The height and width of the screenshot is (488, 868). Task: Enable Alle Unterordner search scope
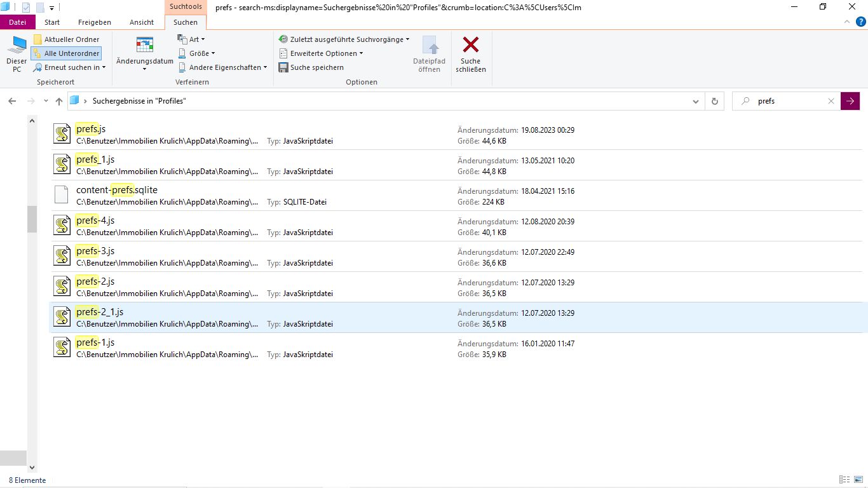tap(66, 53)
